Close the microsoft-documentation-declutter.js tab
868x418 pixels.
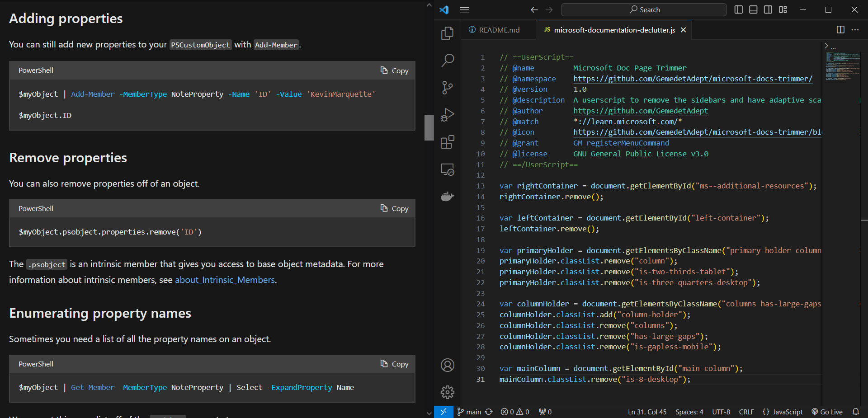click(x=684, y=30)
